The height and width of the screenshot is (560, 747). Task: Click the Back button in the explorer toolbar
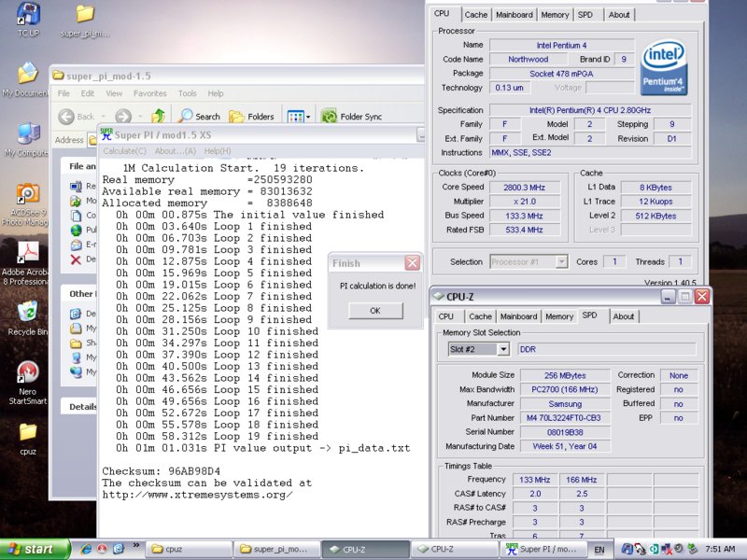point(77,116)
